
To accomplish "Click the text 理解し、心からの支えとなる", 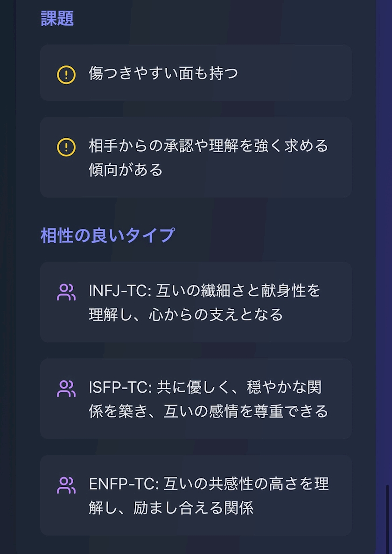I will (x=186, y=315).
